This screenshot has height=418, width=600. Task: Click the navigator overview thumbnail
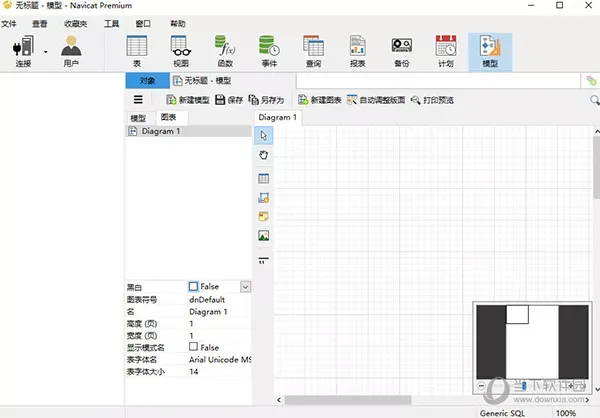pyautogui.click(x=532, y=342)
